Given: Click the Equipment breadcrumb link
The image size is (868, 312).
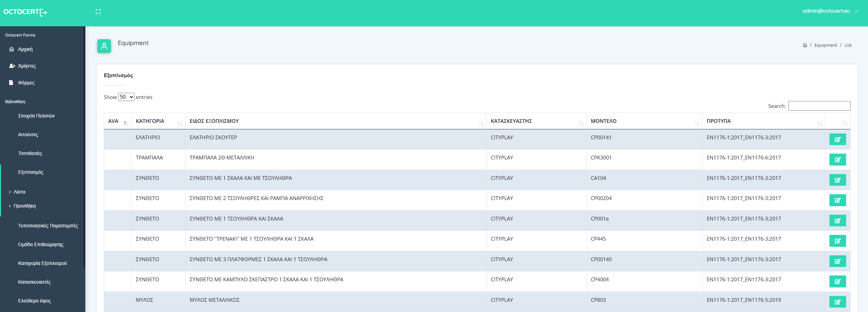Looking at the screenshot, I should pyautogui.click(x=825, y=45).
